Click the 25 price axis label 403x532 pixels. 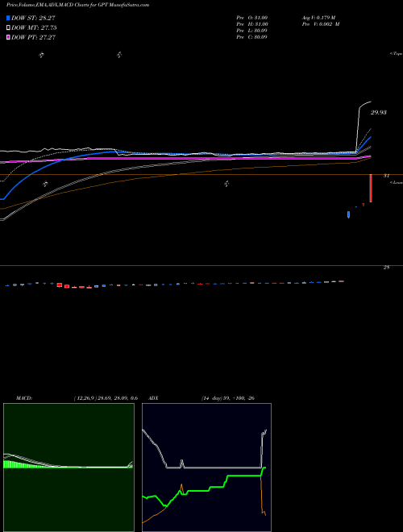click(386, 268)
